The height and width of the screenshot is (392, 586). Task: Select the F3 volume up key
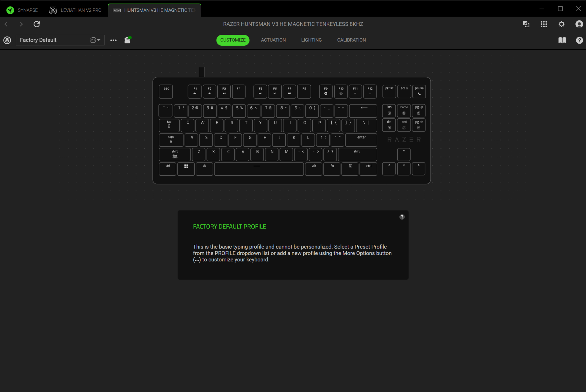coord(224,92)
